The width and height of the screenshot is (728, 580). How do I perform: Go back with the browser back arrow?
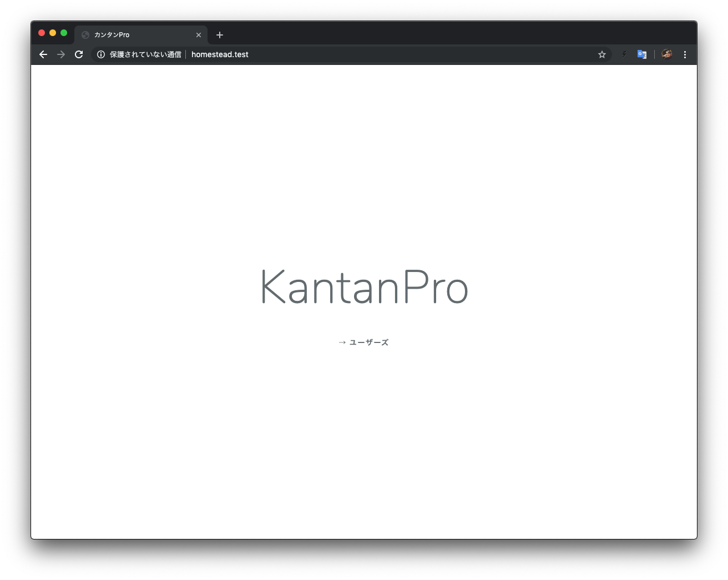(43, 54)
